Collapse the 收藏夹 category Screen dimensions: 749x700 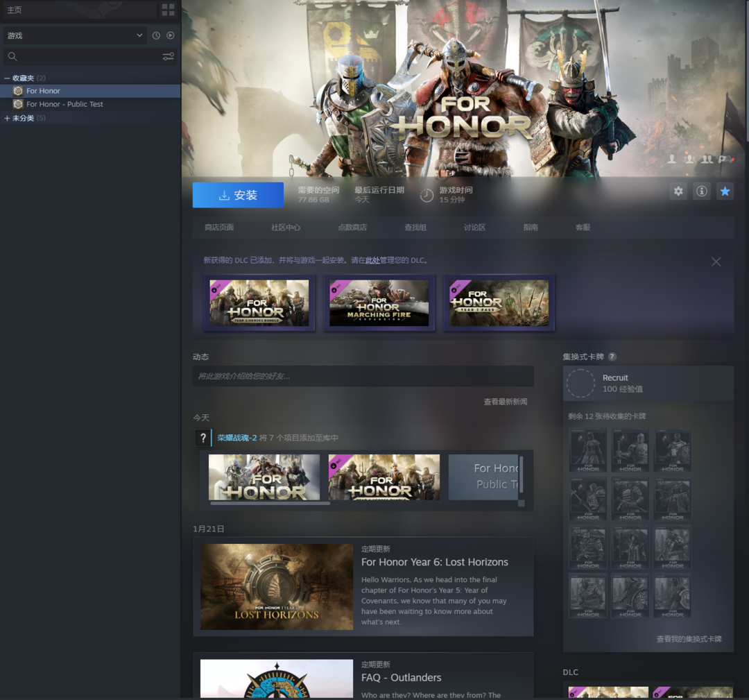(8, 78)
